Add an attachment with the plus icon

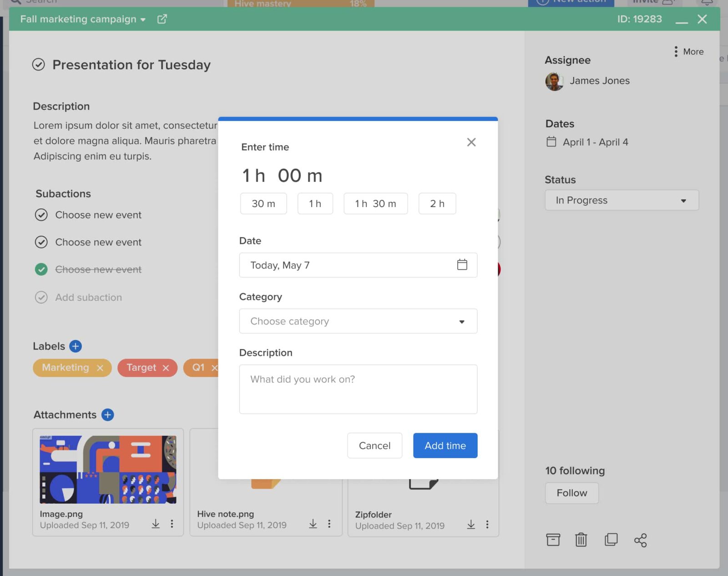click(x=108, y=414)
